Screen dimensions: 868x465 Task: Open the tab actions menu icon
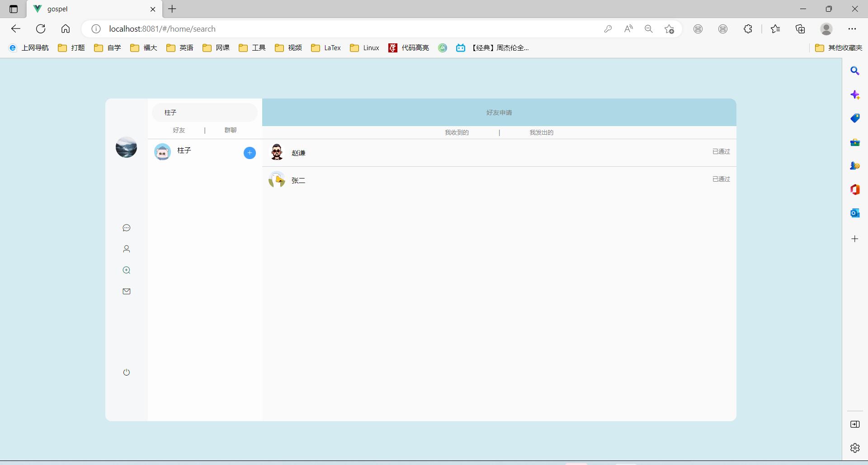(14, 9)
